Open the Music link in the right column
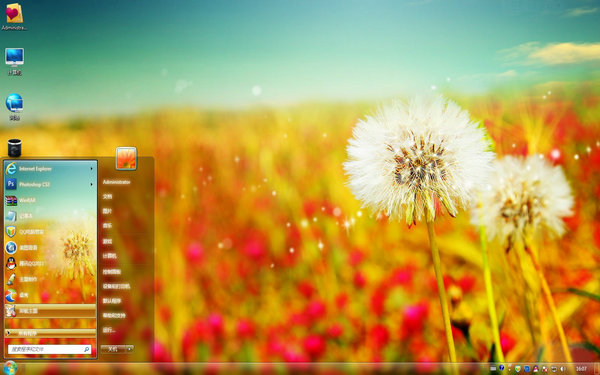This screenshot has height=375, width=600. click(x=107, y=226)
